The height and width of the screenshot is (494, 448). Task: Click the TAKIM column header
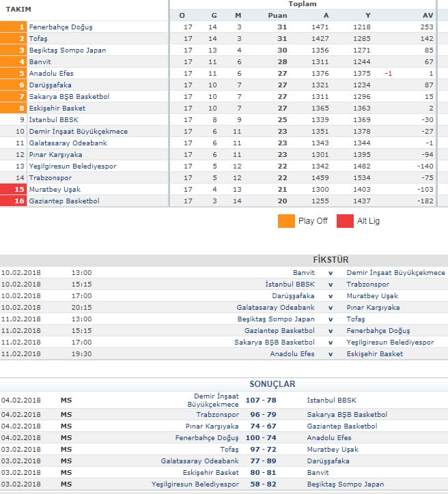coord(18,9)
